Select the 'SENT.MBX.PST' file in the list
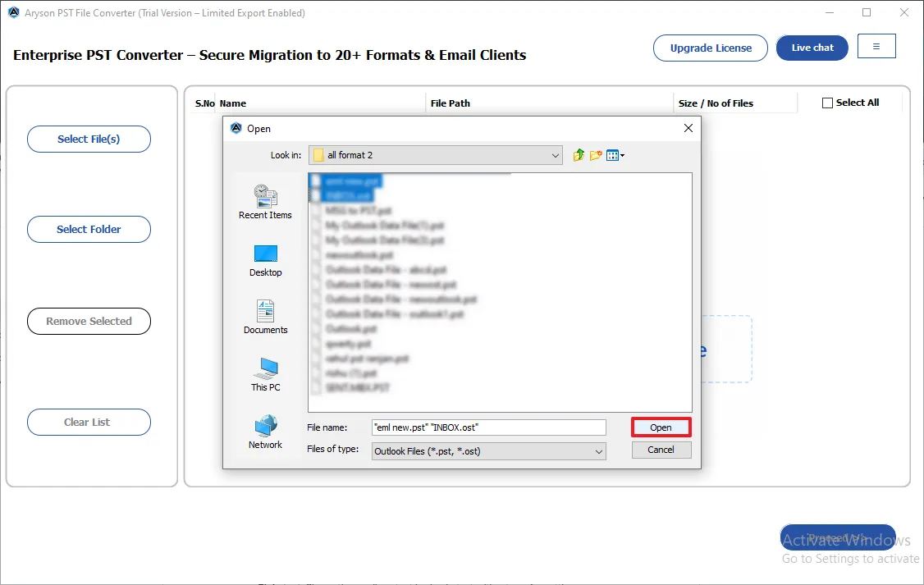This screenshot has height=585, width=924. coord(350,387)
